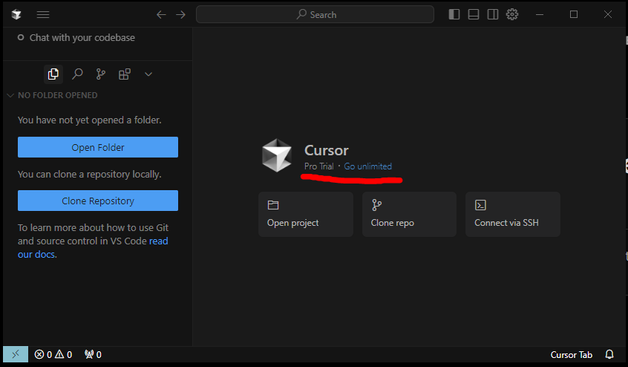Toggle the secondary side panel layout icon
The height and width of the screenshot is (367, 628).
pyautogui.click(x=493, y=14)
